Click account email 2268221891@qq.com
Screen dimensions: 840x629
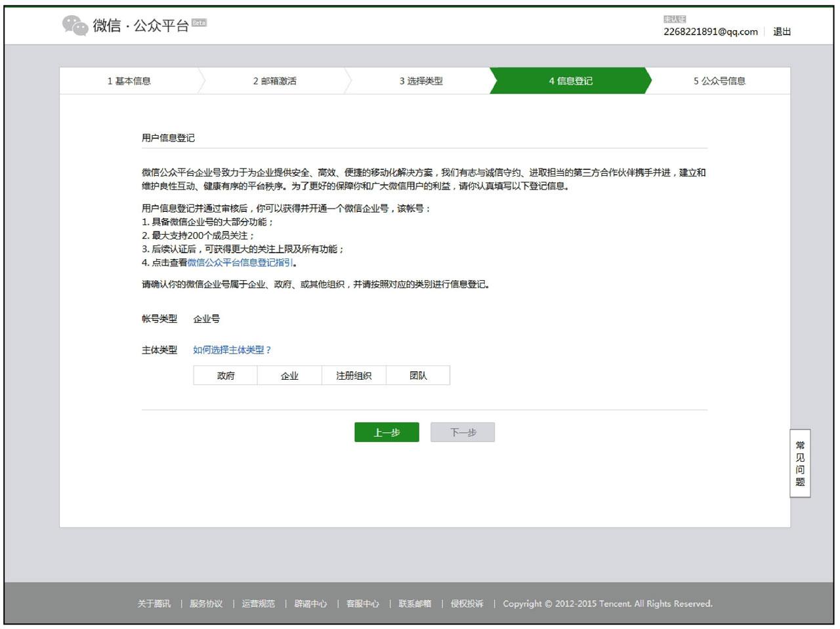(x=710, y=31)
